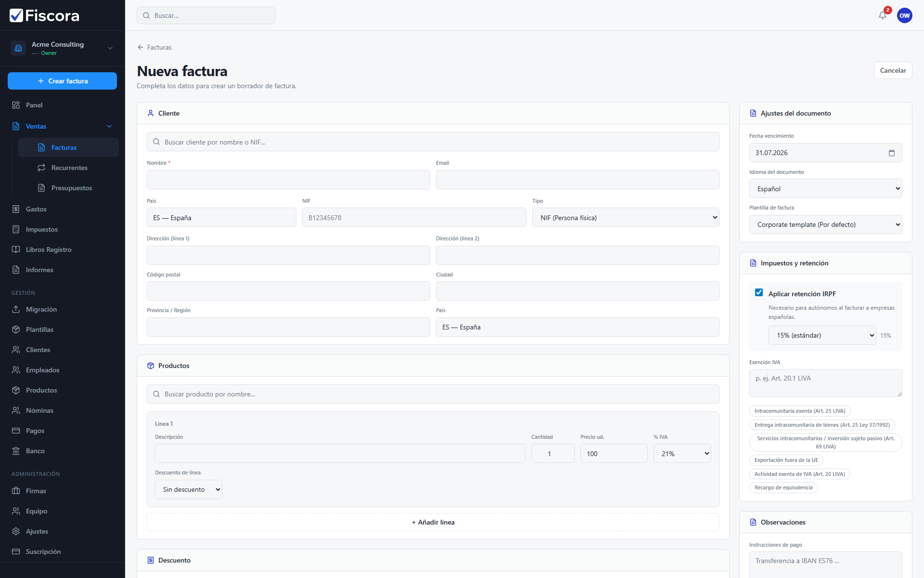Uncheck Aplicar retención IRPF checkbox
The image size is (924, 578).
coord(759,293)
